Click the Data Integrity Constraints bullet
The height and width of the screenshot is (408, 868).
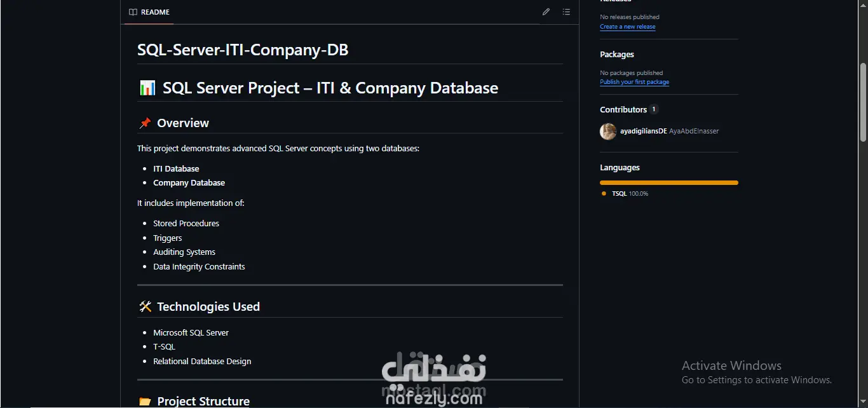tap(199, 267)
